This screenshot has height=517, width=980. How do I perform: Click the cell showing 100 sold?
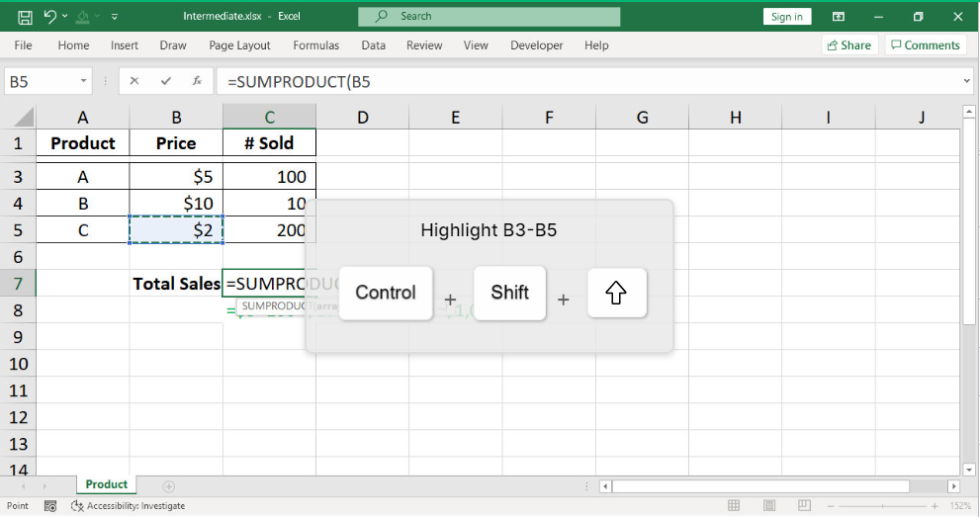269,177
